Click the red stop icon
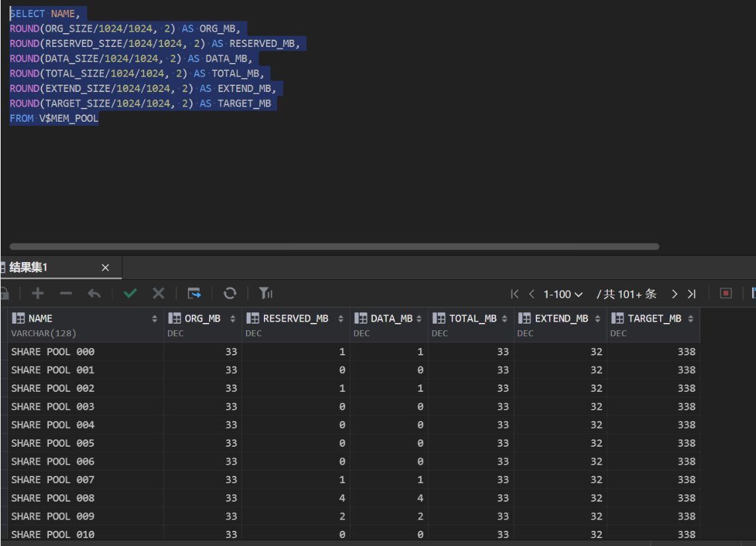This screenshot has height=546, width=756. tap(726, 293)
